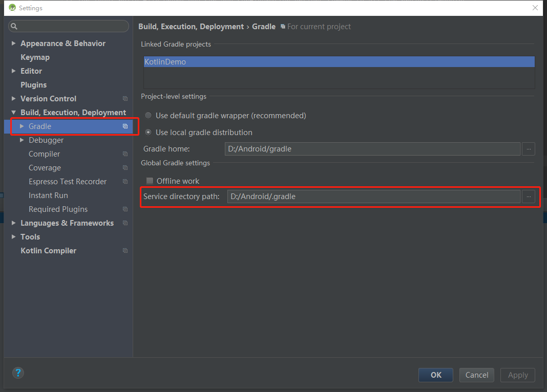
Task: Click the Service directory path field
Action: point(373,197)
